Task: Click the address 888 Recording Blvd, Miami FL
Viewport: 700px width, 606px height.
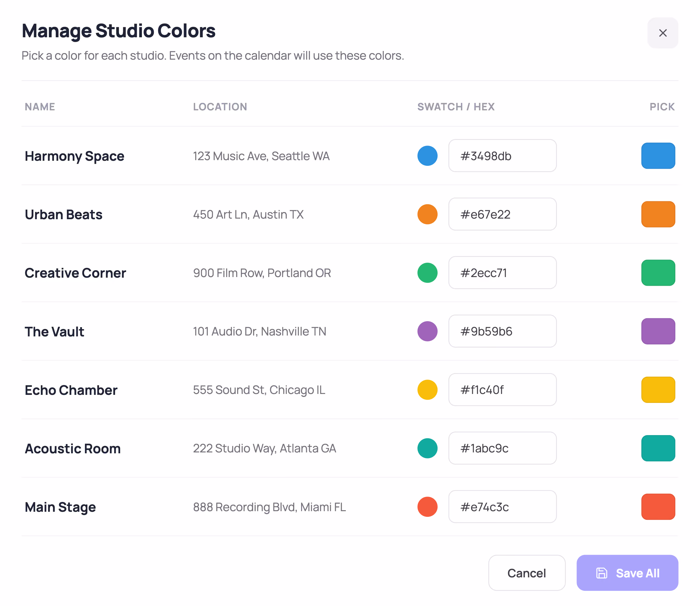Action: 270,507
